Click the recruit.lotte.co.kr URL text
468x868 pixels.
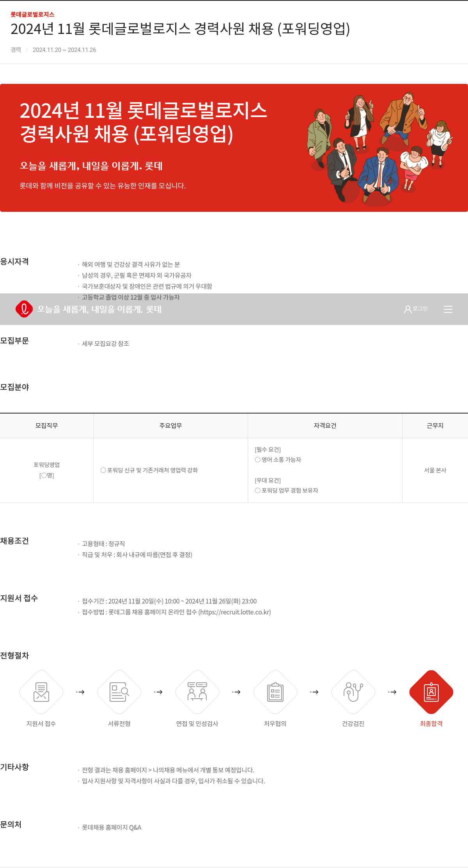point(234,612)
